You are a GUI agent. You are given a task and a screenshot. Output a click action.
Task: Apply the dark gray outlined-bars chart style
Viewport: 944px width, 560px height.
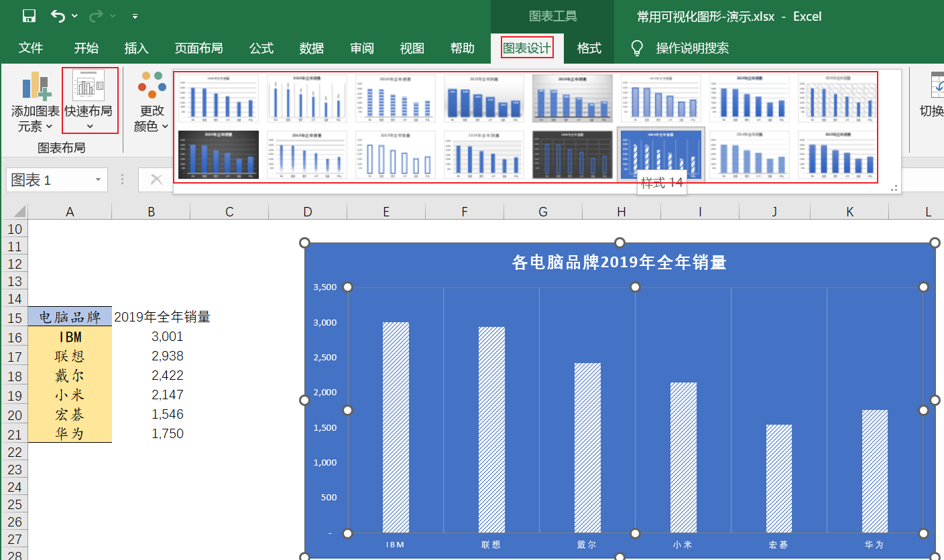(573, 155)
